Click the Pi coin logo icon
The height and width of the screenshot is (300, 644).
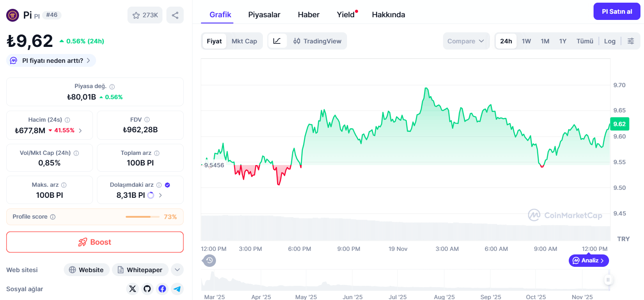pyautogui.click(x=12, y=15)
